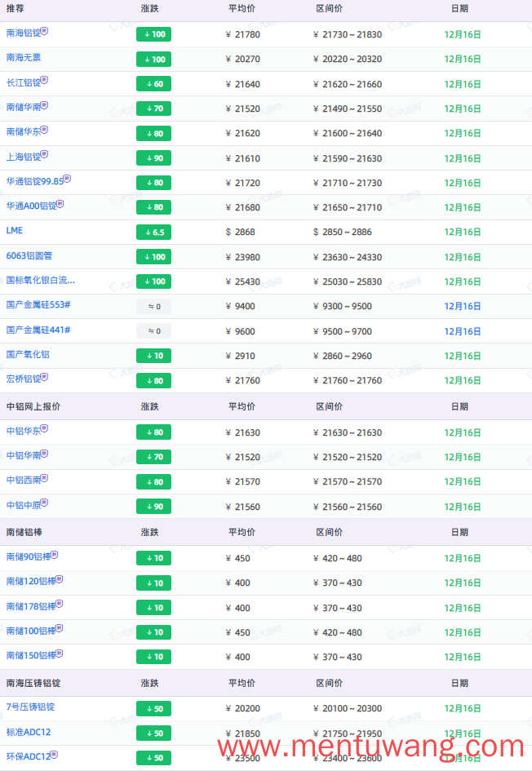Open the 国产金属硅553# link
The height and width of the screenshot is (771, 532).
coord(38,305)
